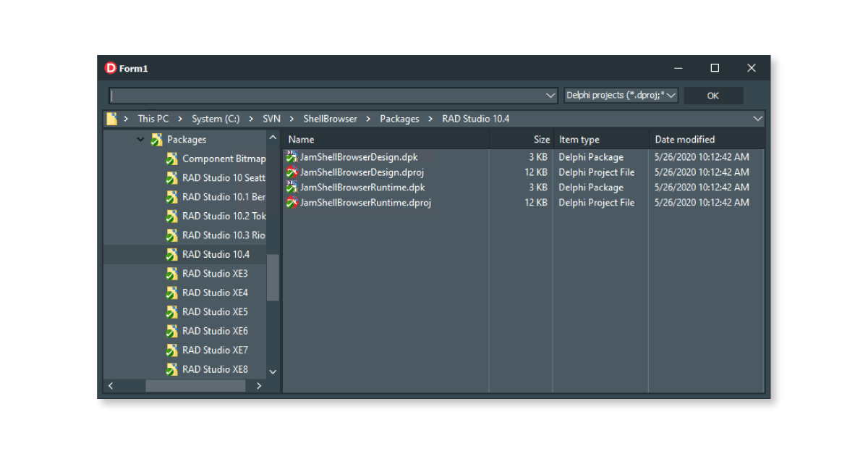868x454 pixels.
Task: Sort files by Date modified column
Action: [x=684, y=140]
